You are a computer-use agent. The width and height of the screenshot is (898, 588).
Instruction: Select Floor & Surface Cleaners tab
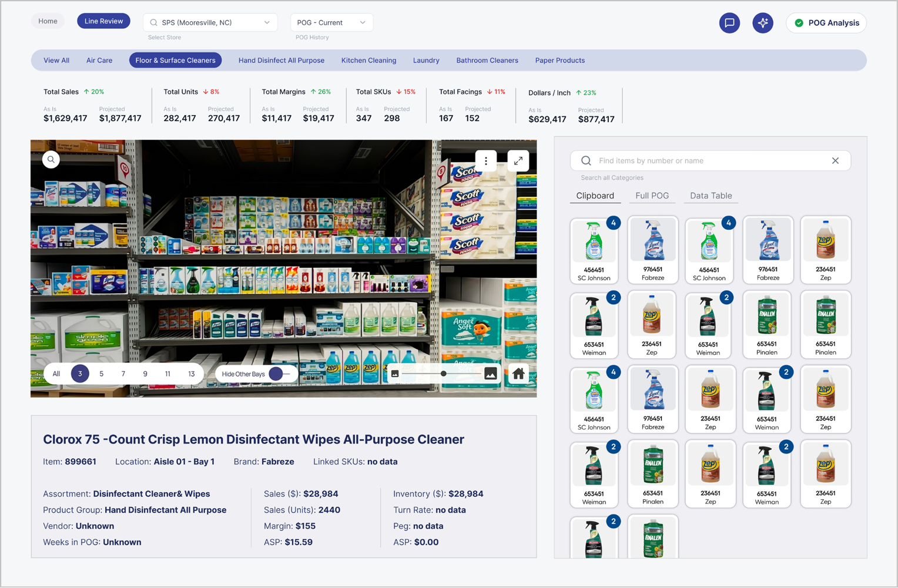[175, 60]
